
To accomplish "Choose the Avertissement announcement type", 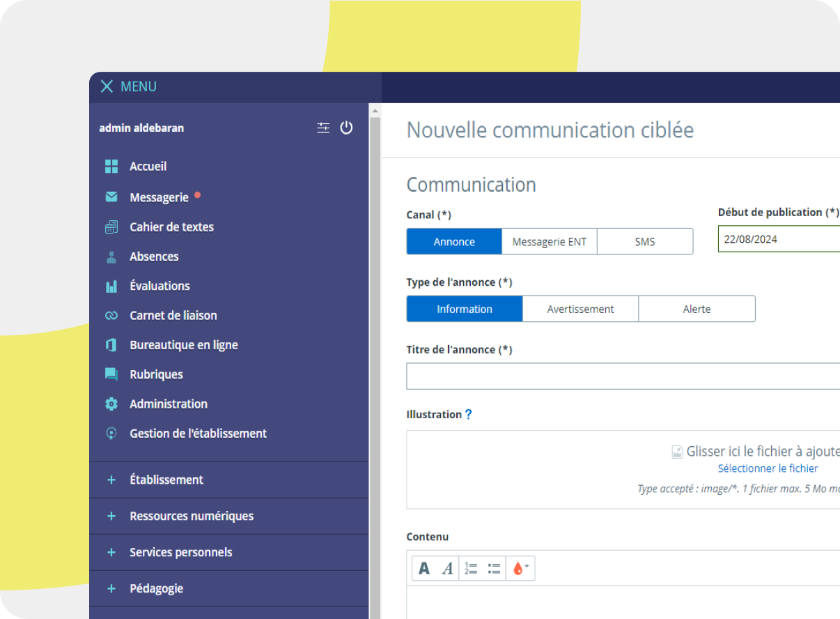I will (x=580, y=309).
